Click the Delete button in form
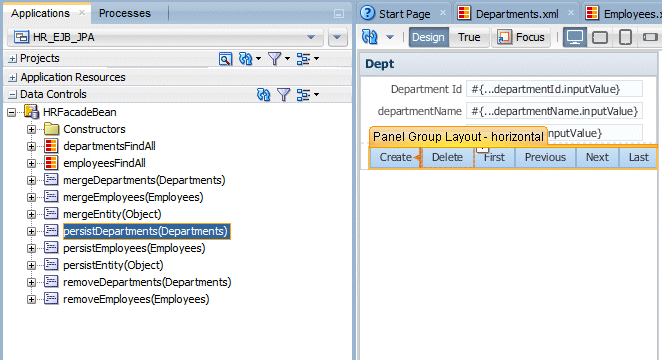 (x=447, y=157)
